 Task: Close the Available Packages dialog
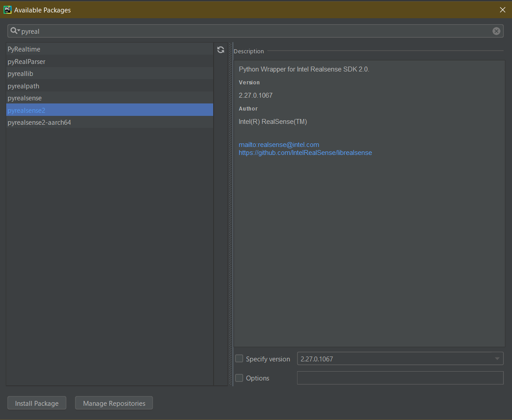point(502,9)
